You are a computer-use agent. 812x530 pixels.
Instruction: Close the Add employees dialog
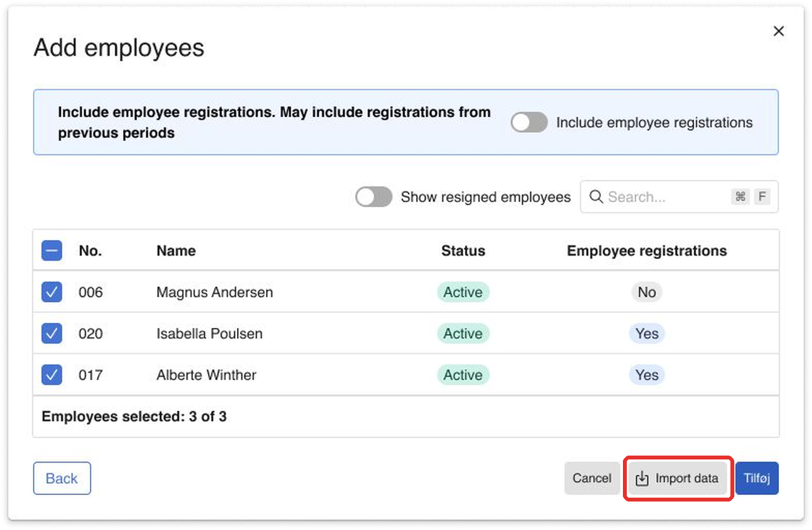pyautogui.click(x=778, y=31)
